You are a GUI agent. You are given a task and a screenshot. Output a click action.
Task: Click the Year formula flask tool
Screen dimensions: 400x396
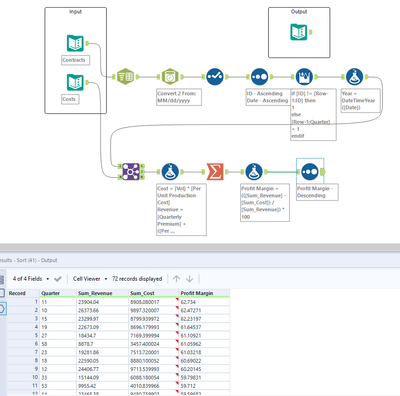click(354, 77)
